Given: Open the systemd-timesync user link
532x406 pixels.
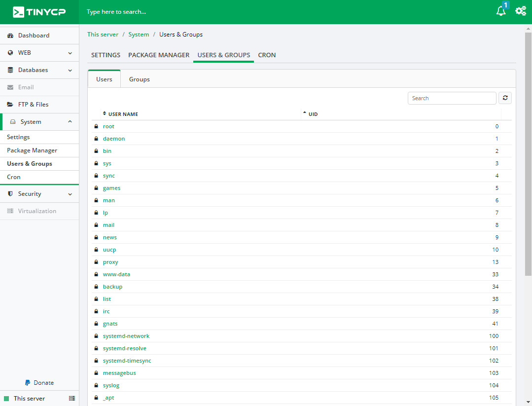Looking at the screenshot, I should pyautogui.click(x=127, y=361).
